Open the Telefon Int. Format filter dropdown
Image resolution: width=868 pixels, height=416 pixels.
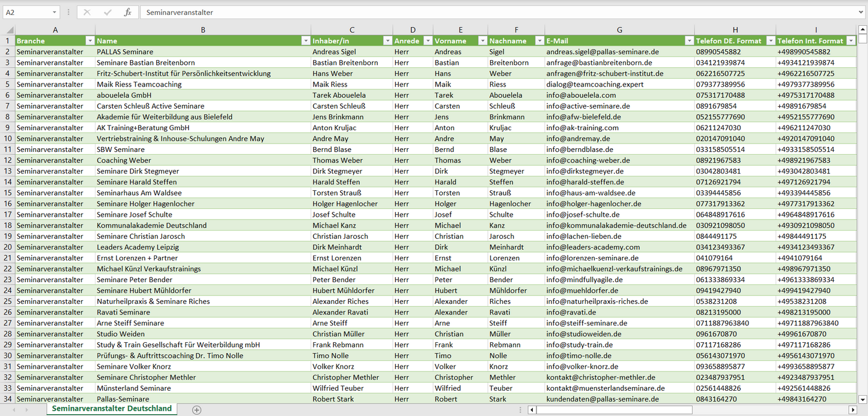click(851, 41)
